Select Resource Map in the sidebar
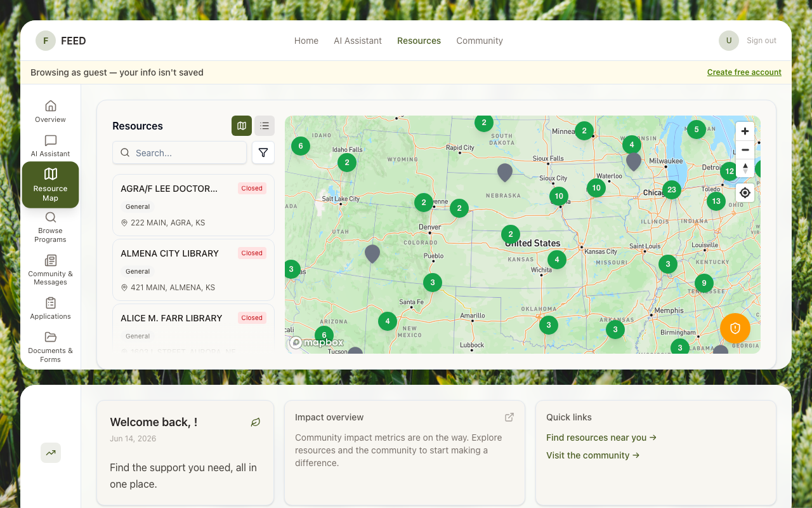The height and width of the screenshot is (508, 812). (x=51, y=185)
